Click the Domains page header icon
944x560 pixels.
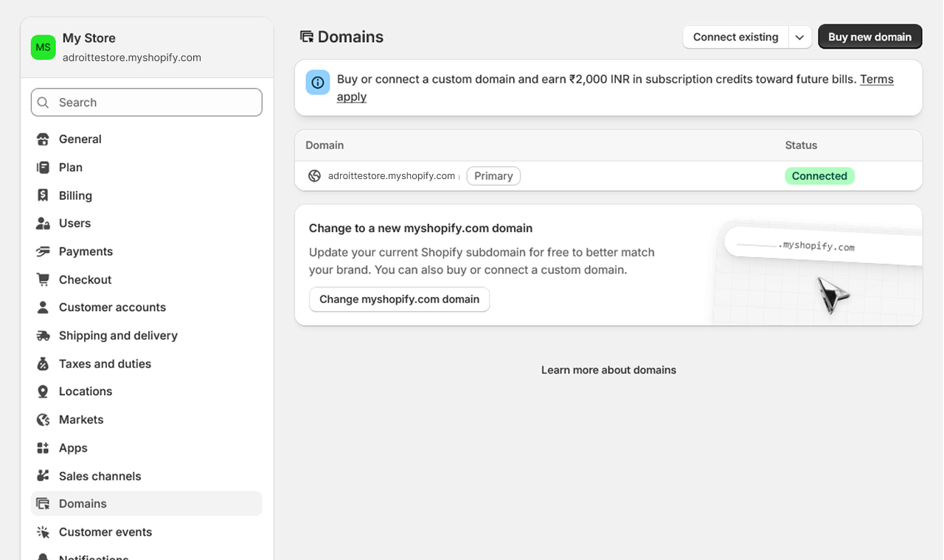point(306,37)
